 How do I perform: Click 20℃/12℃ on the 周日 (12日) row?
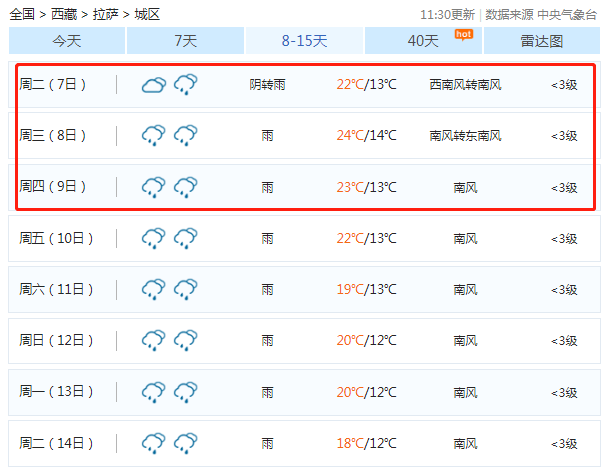366,340
